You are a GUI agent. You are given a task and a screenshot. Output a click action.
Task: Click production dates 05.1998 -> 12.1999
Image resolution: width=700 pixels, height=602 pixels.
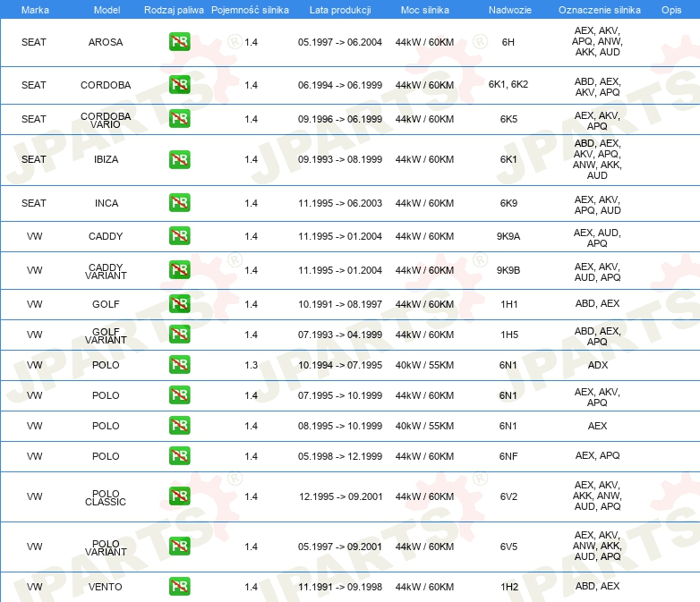pyautogui.click(x=340, y=456)
